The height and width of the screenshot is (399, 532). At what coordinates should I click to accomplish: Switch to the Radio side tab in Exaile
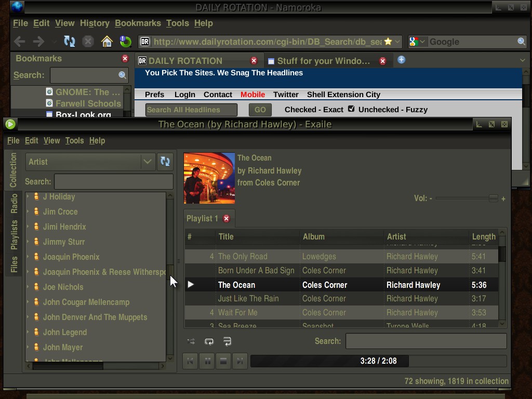tap(14, 204)
